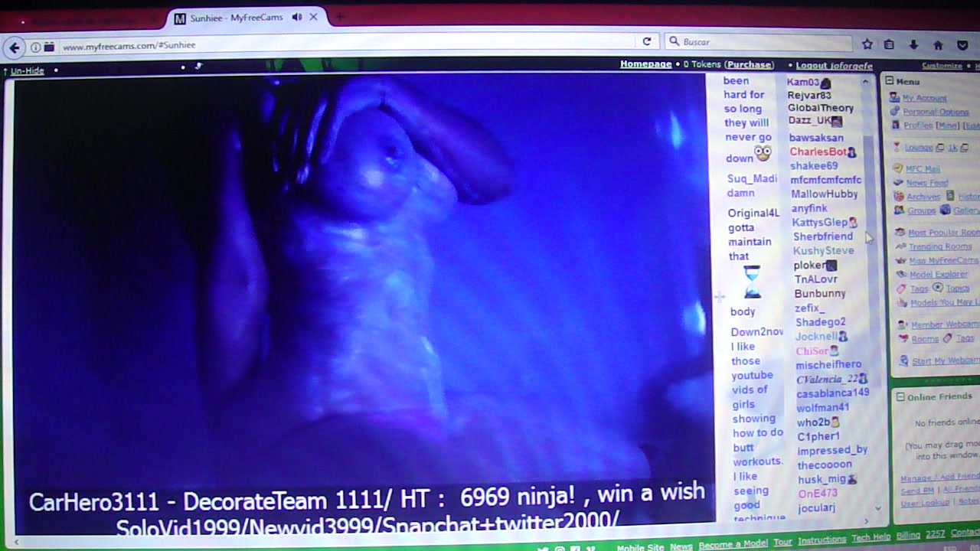
Task: Go to browser home page icon
Action: (938, 45)
